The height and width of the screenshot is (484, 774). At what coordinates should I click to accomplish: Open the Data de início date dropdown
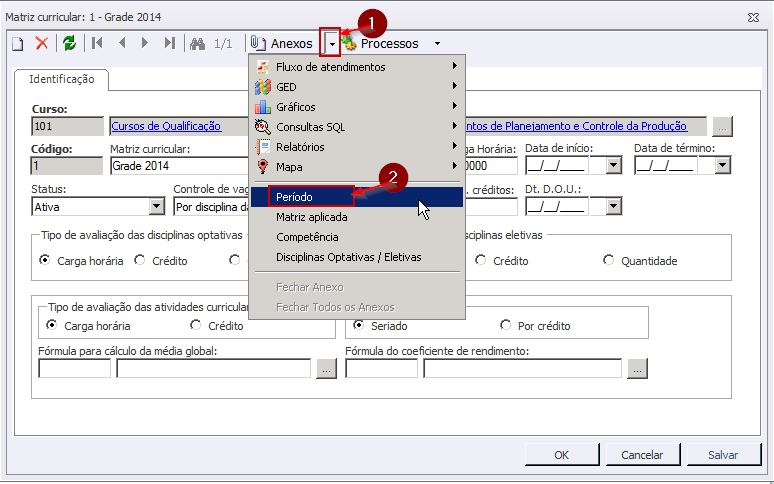612,166
